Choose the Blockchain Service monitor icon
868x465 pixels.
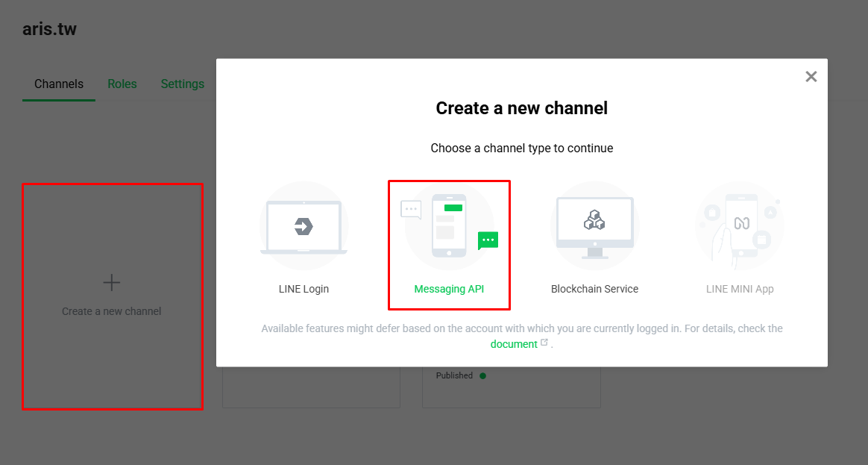point(594,226)
